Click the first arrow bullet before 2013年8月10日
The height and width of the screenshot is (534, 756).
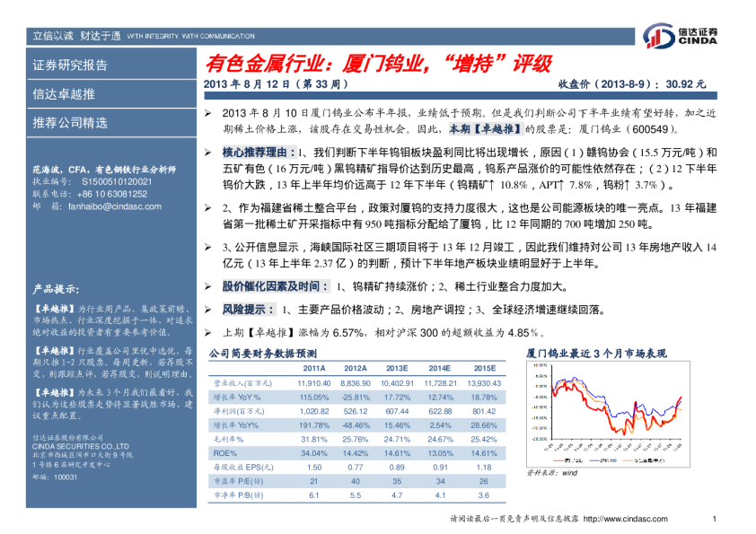[207, 112]
